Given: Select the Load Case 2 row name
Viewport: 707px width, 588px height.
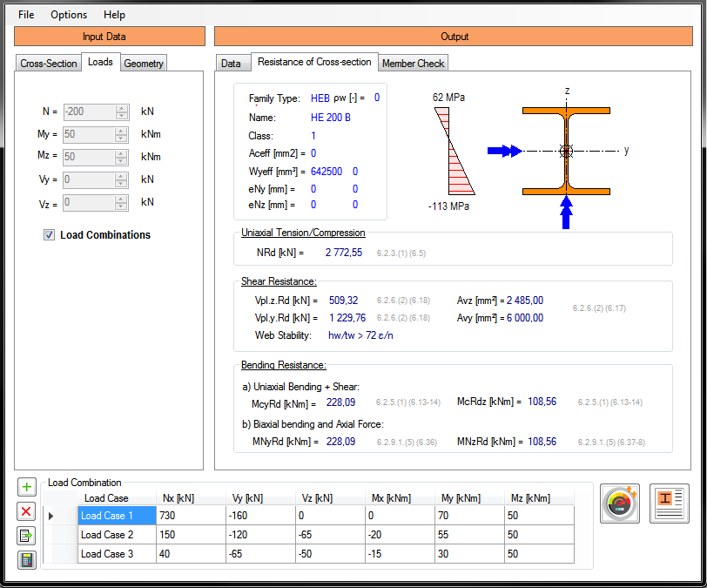Looking at the screenshot, I should pyautogui.click(x=117, y=535).
